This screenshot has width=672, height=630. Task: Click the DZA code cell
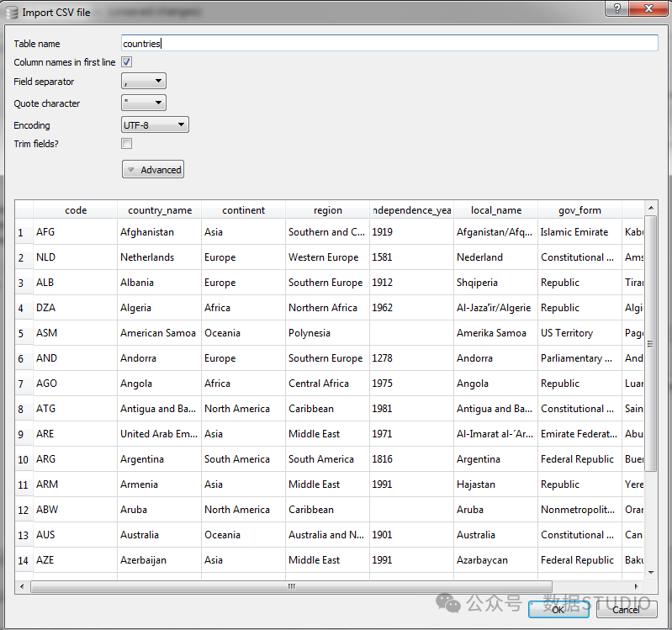pyautogui.click(x=75, y=308)
